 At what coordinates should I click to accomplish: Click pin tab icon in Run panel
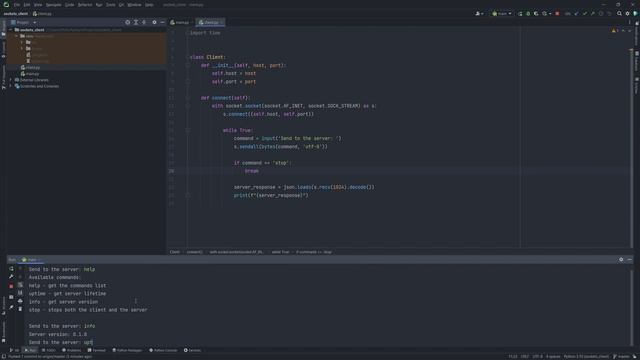11,307
